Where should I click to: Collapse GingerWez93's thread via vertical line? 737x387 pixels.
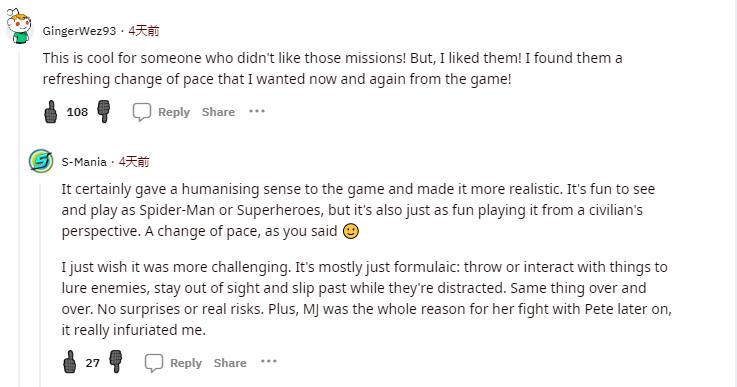tap(19, 216)
